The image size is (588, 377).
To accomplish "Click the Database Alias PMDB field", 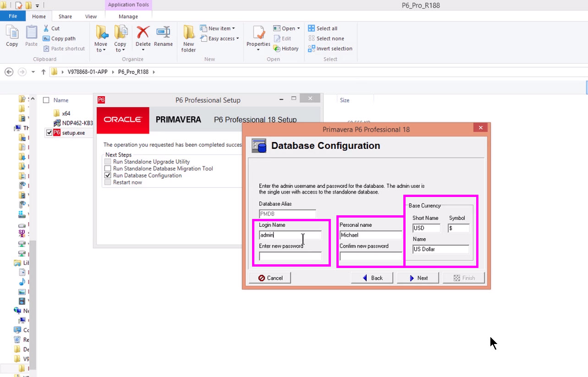I will [x=287, y=214].
